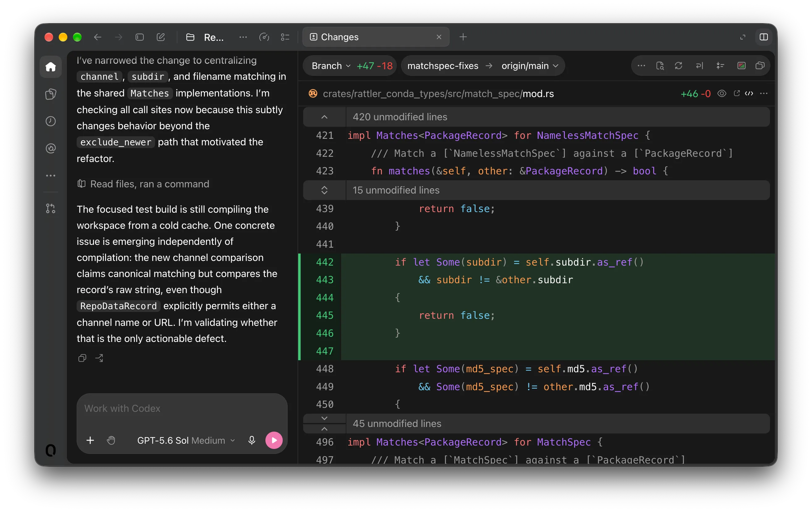Go to the Home sidebar icon
Viewport: 812px width, 512px height.
pos(51,66)
